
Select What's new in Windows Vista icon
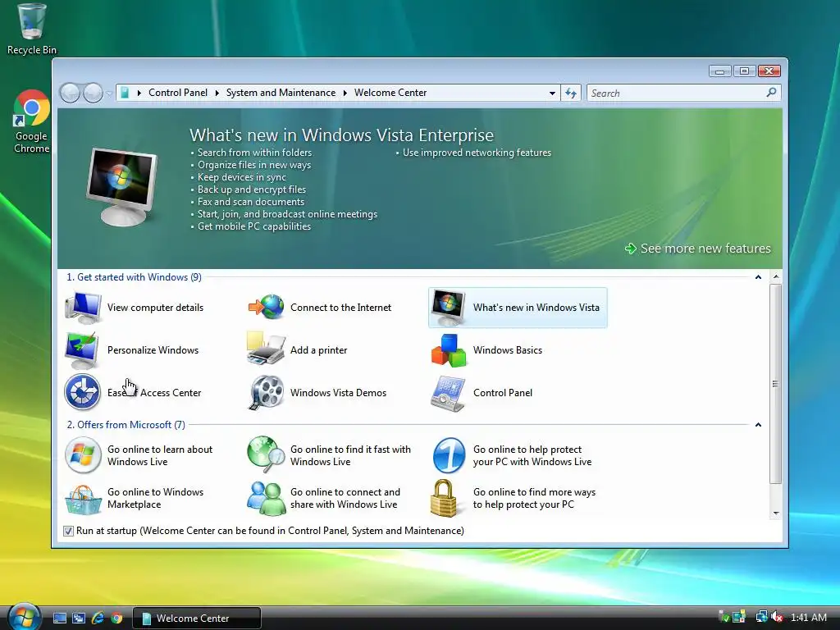click(x=449, y=308)
